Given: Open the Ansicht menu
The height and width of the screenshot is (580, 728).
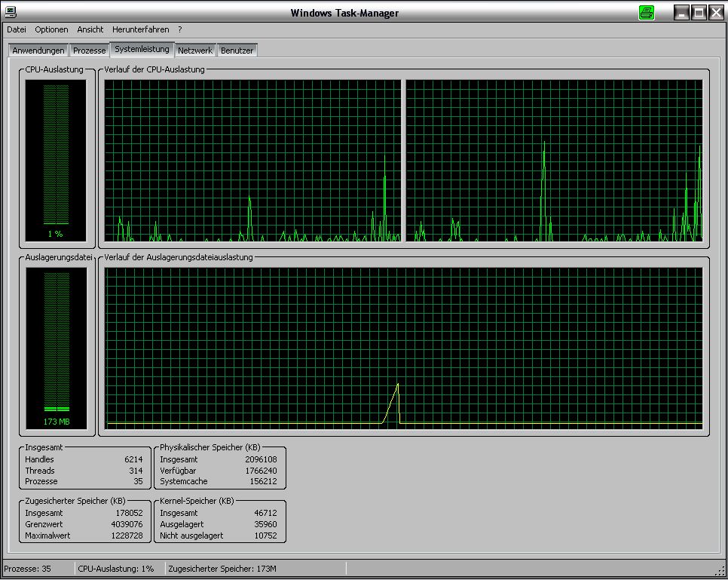Looking at the screenshot, I should click(x=90, y=29).
